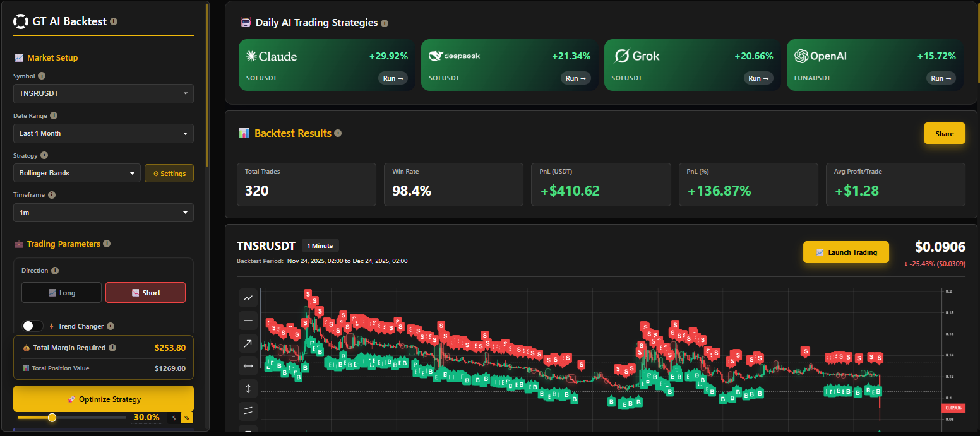
Task: Select the horizontal line drawing tool
Action: (x=248, y=321)
